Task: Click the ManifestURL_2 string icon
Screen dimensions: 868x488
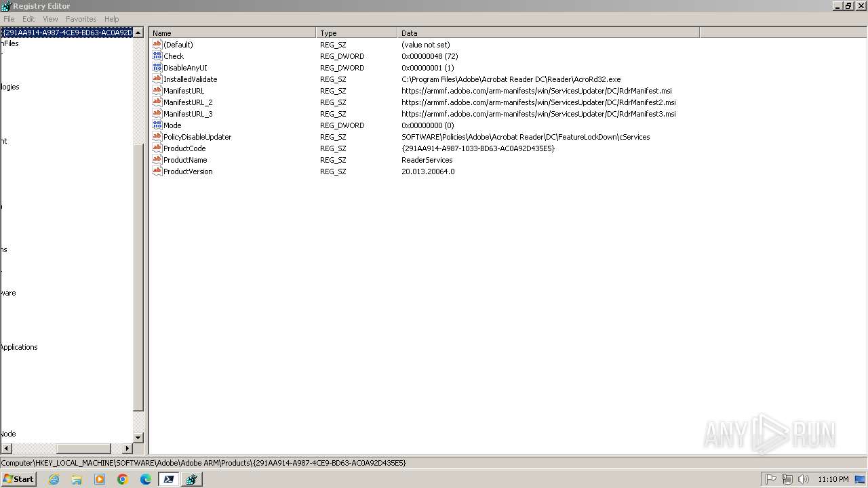Action: pyautogui.click(x=157, y=102)
